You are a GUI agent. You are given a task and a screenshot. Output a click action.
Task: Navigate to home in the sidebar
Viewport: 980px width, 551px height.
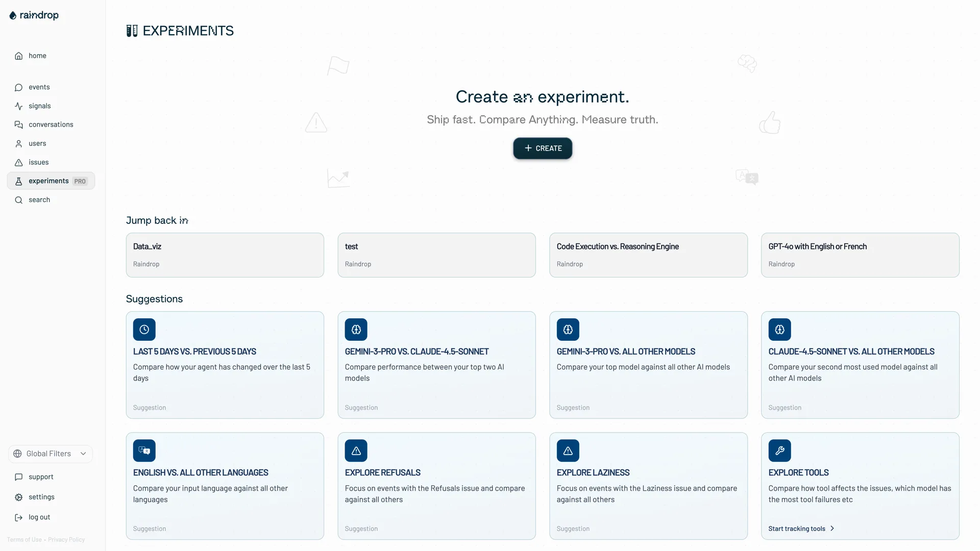tap(38, 56)
